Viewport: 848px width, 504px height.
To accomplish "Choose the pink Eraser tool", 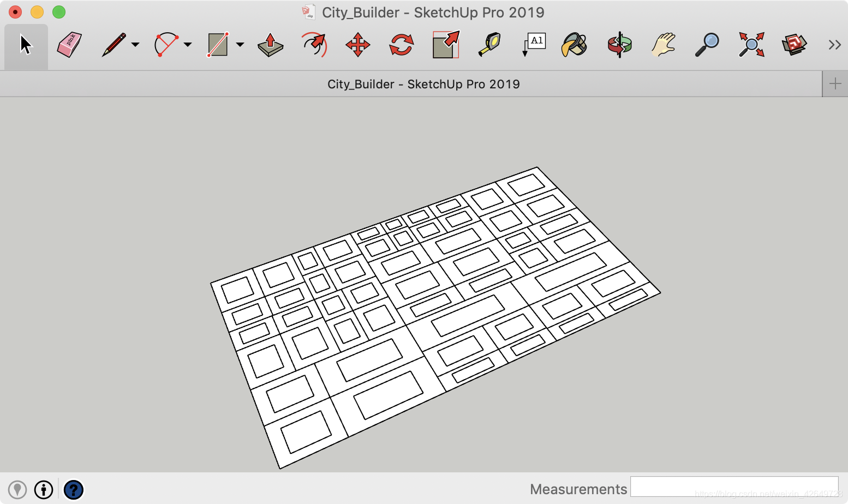I will click(x=69, y=45).
